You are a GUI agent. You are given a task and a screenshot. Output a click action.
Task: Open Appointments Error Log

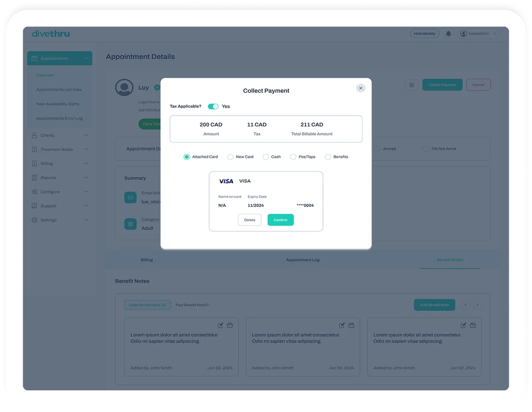pyautogui.click(x=60, y=118)
